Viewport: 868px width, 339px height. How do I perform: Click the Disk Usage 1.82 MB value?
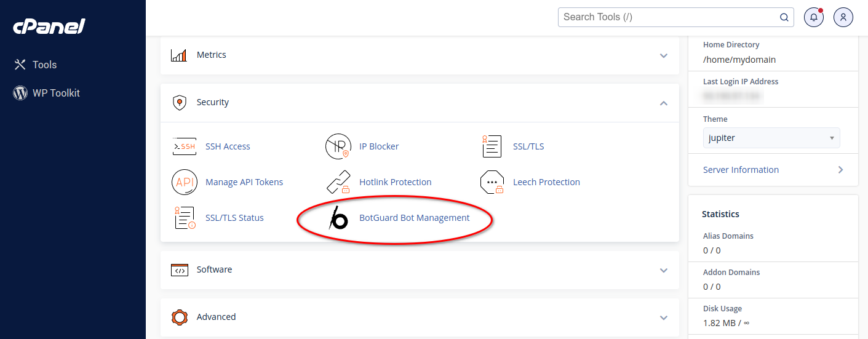tap(726, 322)
